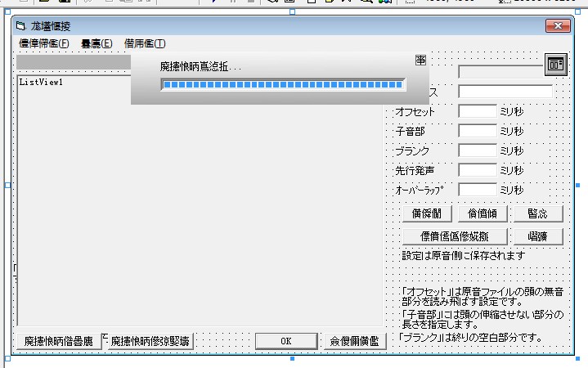Select the common dialog control icon

tap(556, 65)
